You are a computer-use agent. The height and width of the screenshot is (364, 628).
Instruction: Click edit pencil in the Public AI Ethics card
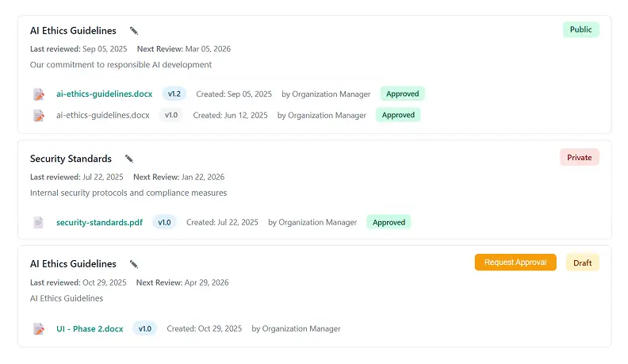[x=134, y=31]
